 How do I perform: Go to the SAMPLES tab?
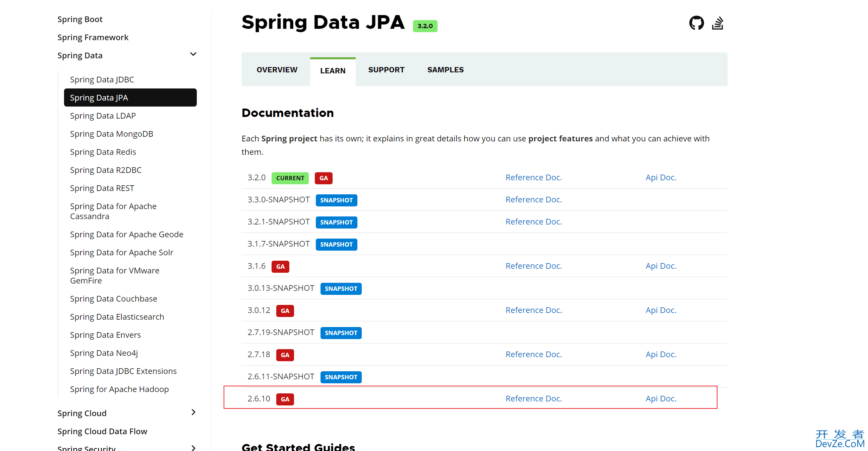(446, 70)
